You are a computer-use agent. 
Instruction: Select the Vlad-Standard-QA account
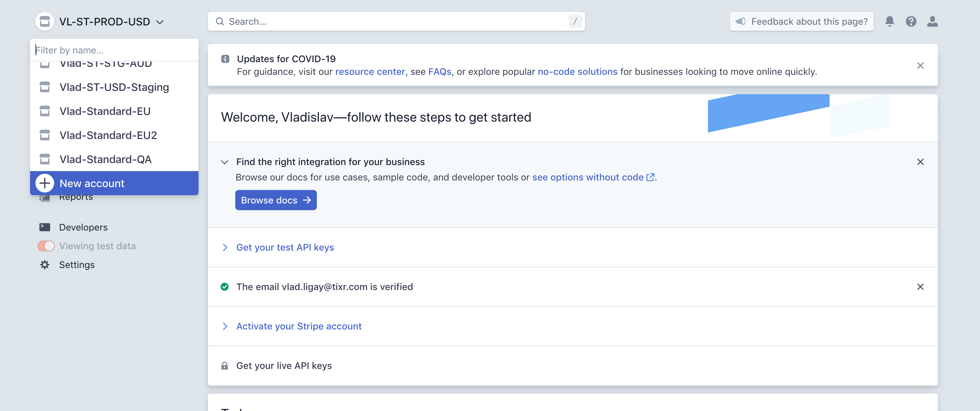click(x=105, y=159)
